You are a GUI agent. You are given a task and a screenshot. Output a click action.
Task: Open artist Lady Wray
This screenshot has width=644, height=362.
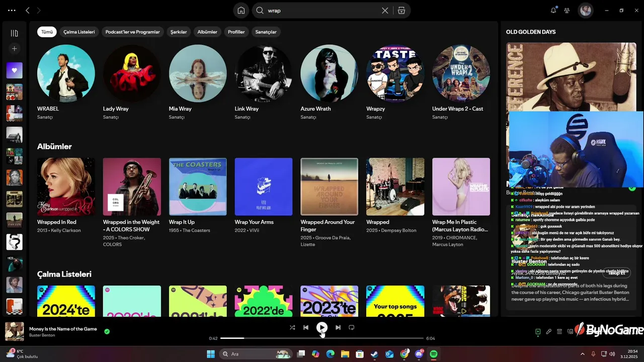point(132,73)
